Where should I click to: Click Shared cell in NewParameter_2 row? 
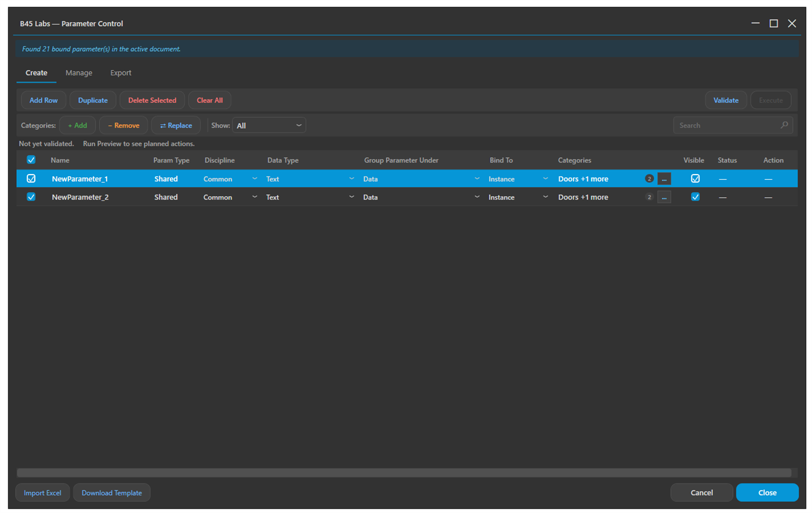(x=166, y=197)
